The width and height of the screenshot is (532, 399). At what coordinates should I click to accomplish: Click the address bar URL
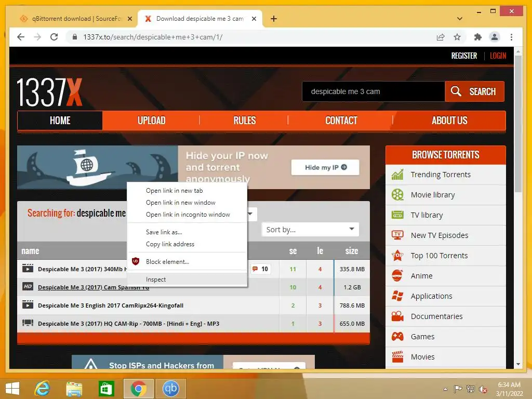[153, 37]
